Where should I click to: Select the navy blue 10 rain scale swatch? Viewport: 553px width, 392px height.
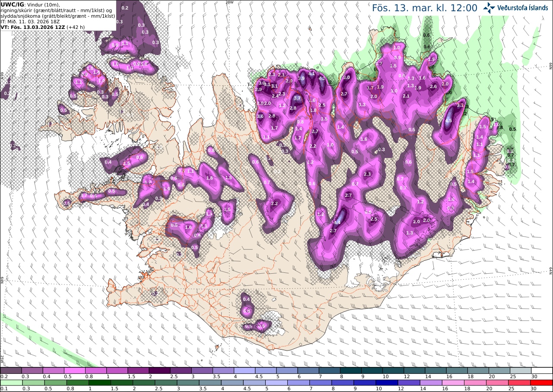(x=387, y=383)
